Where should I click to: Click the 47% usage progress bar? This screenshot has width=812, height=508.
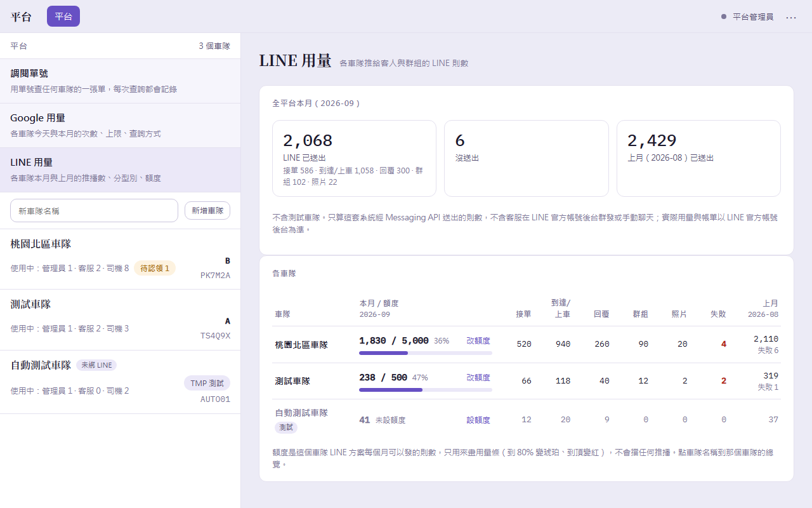coord(426,390)
